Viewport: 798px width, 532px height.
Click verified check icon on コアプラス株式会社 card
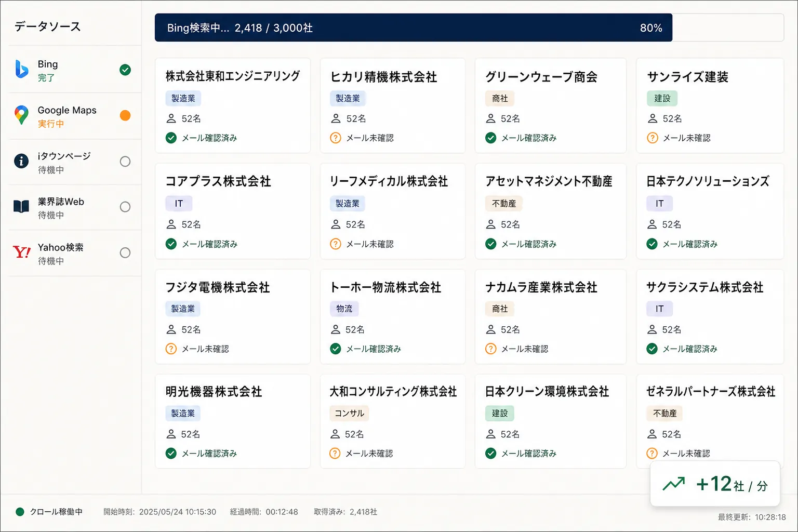click(171, 244)
